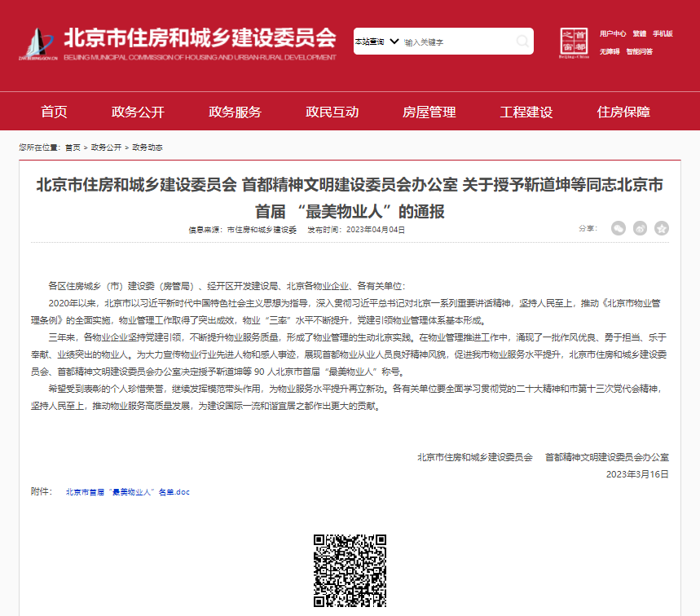Click the 信息来源：市住房和城乡建设委 text
700x616 pixels.
click(x=242, y=230)
